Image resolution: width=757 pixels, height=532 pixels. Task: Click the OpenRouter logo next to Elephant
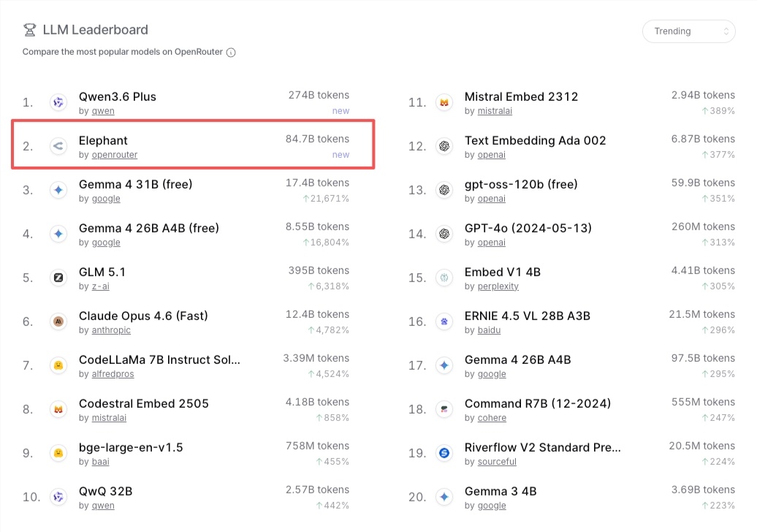tap(58, 146)
